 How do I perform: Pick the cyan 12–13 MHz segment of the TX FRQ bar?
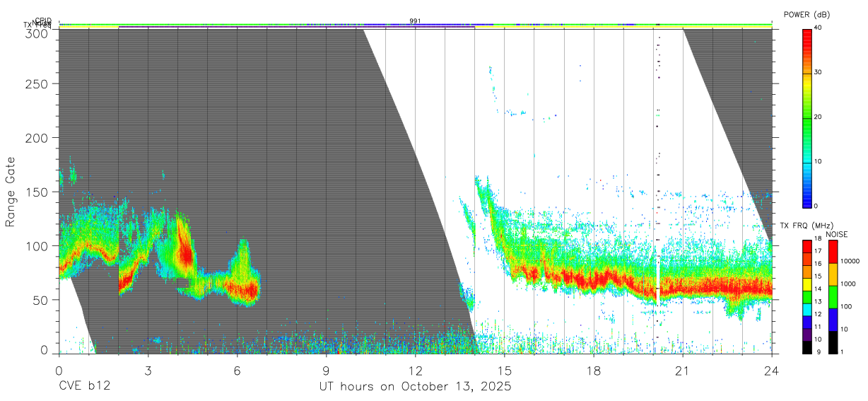click(807, 309)
